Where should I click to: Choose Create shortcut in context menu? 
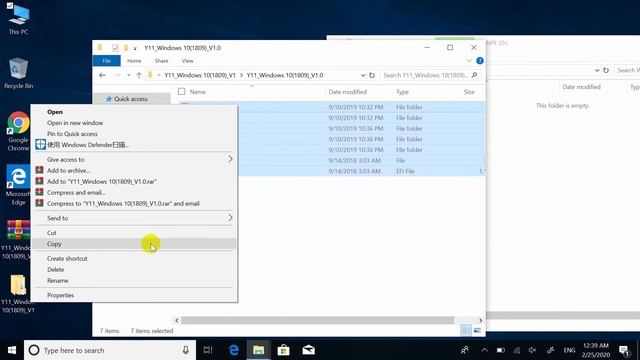(134, 258)
